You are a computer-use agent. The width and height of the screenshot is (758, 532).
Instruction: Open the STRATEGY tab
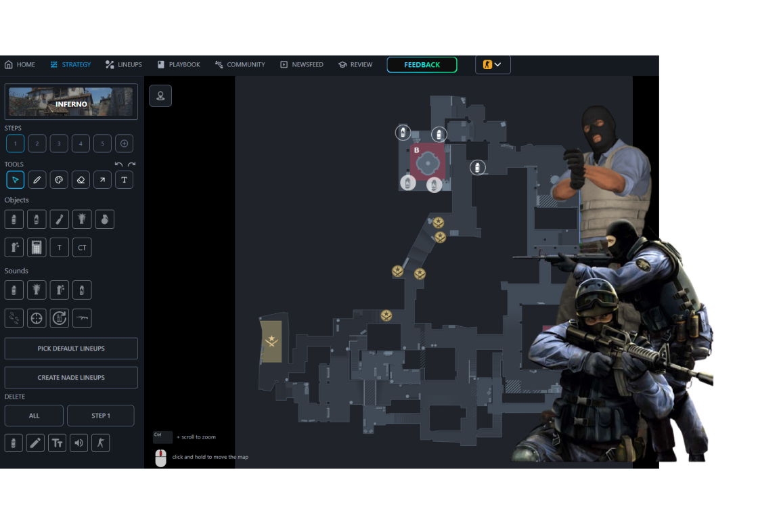pos(70,64)
